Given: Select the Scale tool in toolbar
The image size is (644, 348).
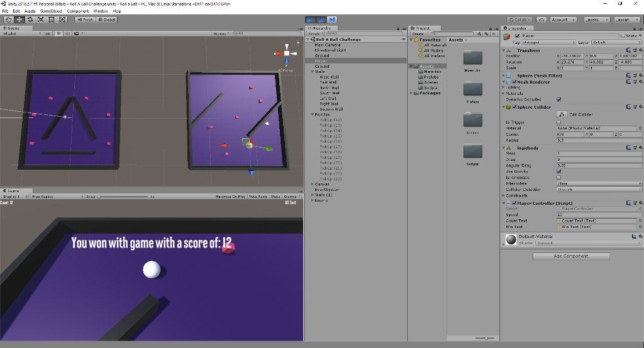Looking at the screenshot, I should pos(41,19).
